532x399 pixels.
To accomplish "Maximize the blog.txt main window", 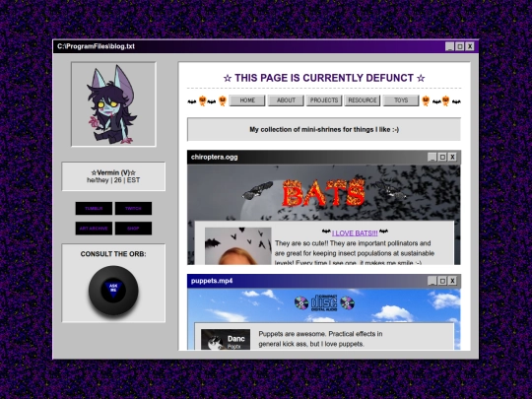I will pos(460,46).
